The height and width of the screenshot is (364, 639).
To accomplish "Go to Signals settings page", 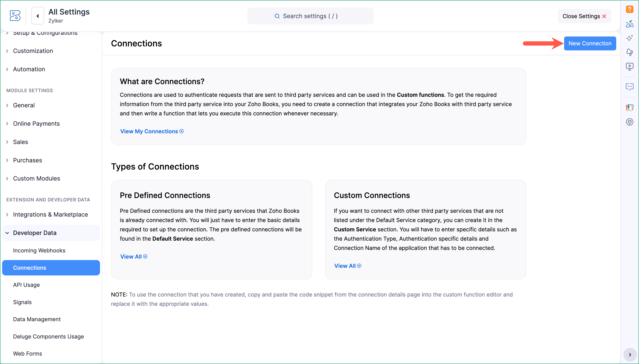I will coord(22,302).
